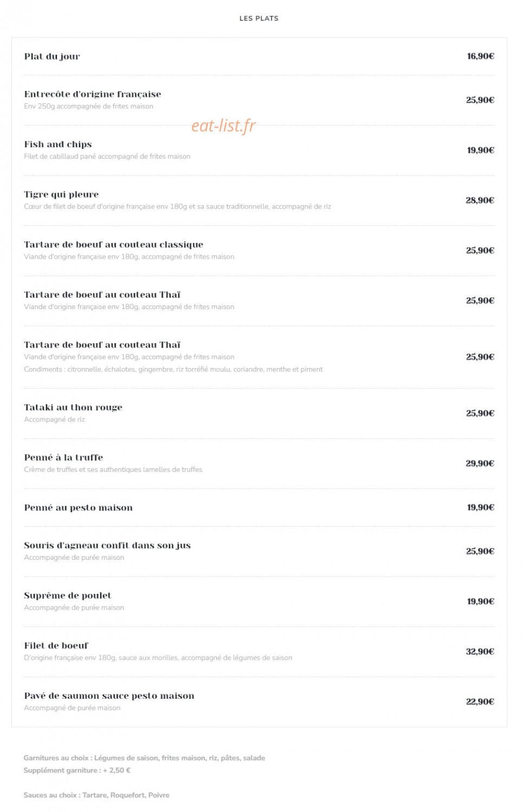
Task: Click the LES PLATS section heading
Action: point(259,18)
